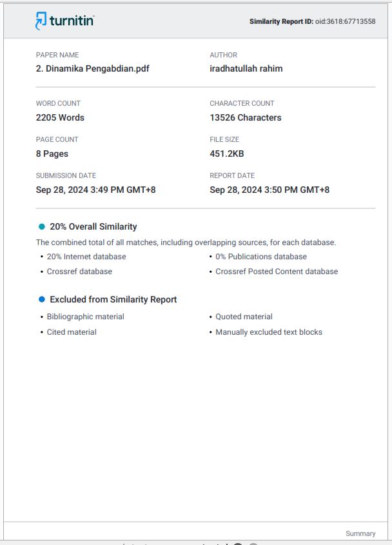
Task: Click the paper name Dinamika Pengabdian.pdf
Action: [x=92, y=68]
